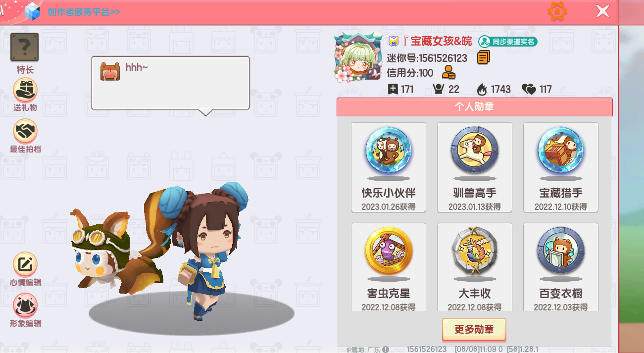644x353 pixels.
Task: Select the 宝藏猎手 medal
Action: pos(561,167)
